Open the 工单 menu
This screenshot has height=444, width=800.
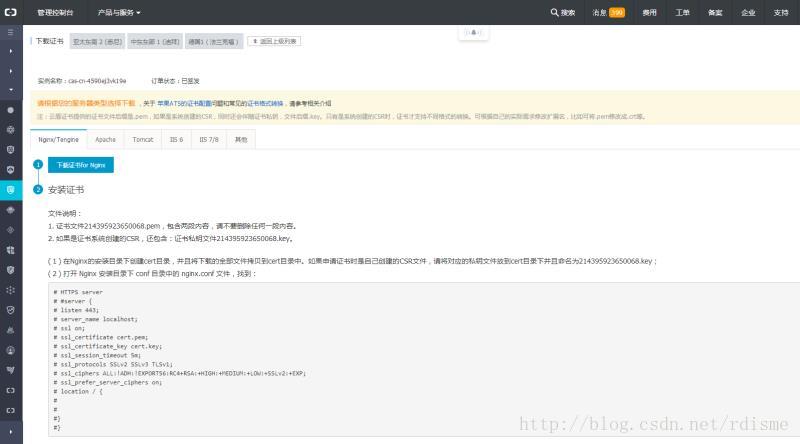(683, 12)
